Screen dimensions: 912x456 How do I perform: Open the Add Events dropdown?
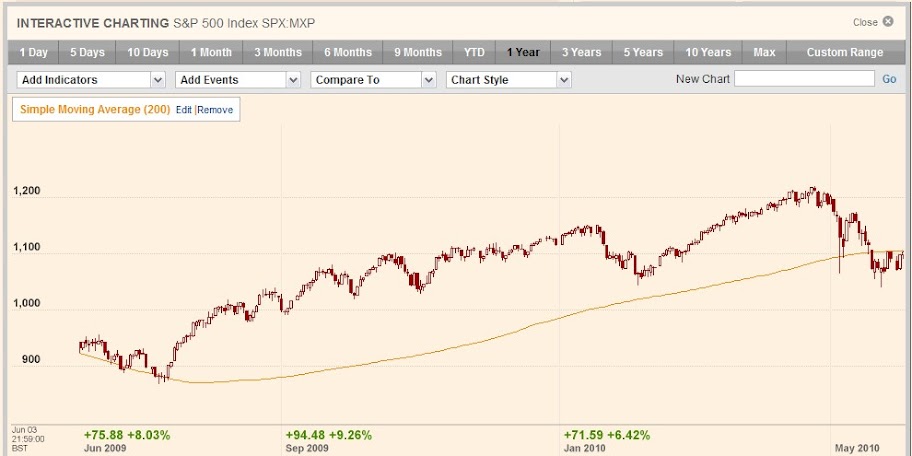238,80
